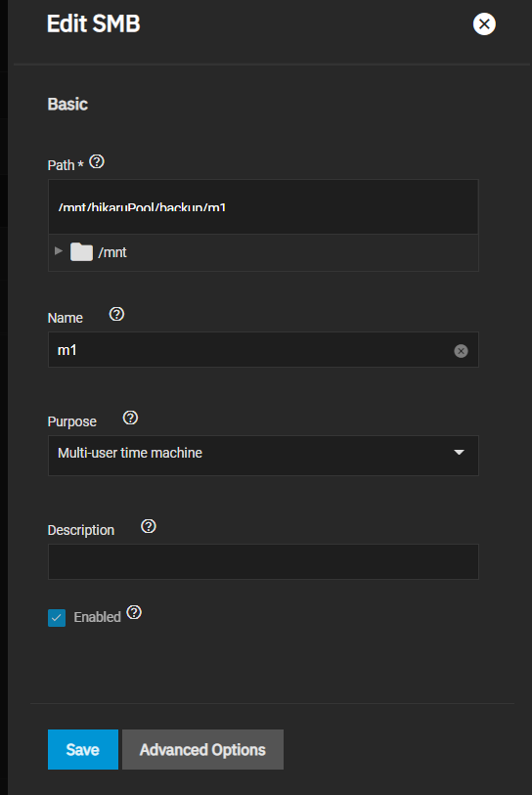Expand the /mnt tree arrow

59,251
